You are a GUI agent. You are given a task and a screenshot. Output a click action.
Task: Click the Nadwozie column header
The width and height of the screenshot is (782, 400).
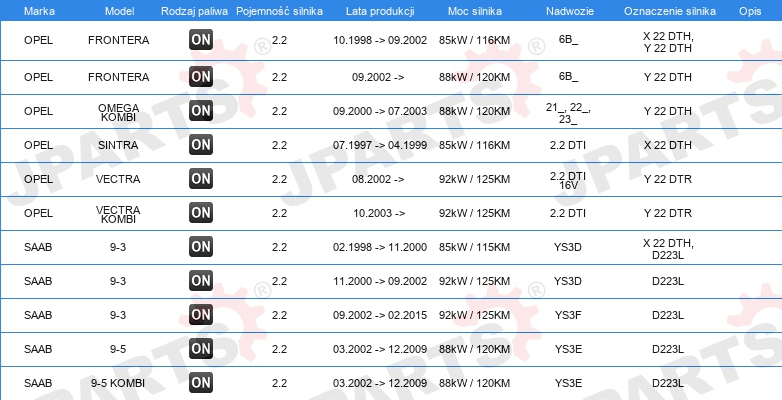(x=568, y=11)
